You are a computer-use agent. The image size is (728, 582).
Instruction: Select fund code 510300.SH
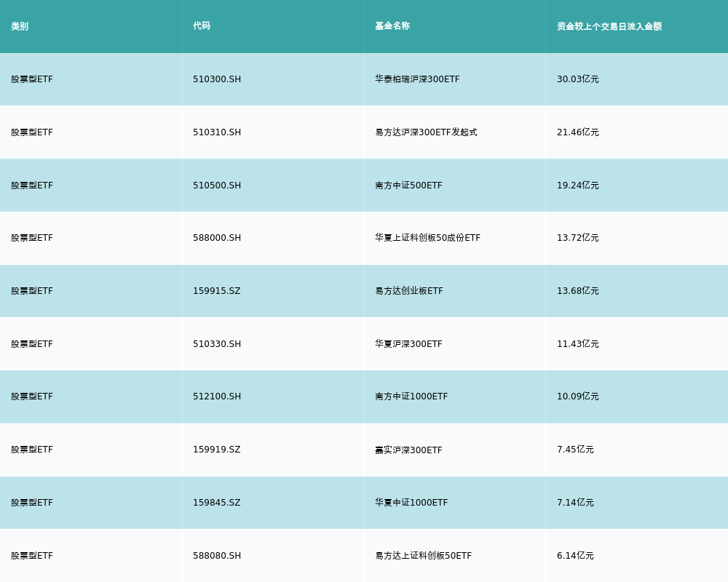click(x=217, y=79)
